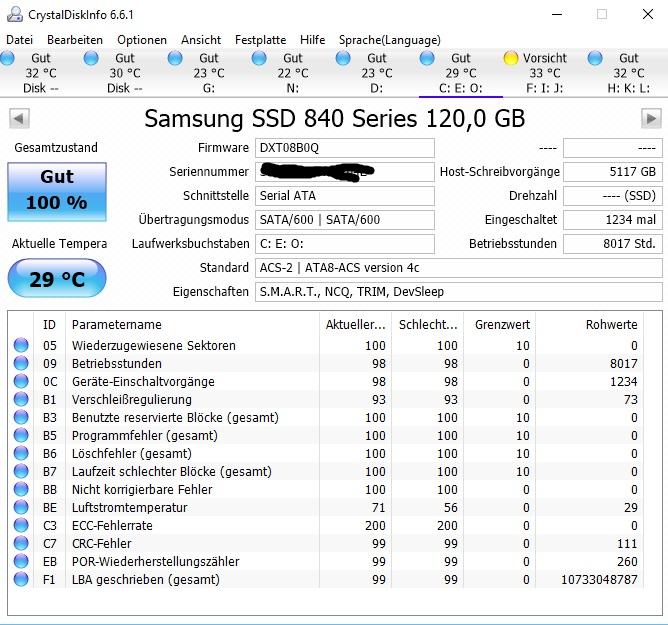668x625 pixels.
Task: Click status orb for Benutzte reservierte Blöcke
Action: click(x=21, y=417)
